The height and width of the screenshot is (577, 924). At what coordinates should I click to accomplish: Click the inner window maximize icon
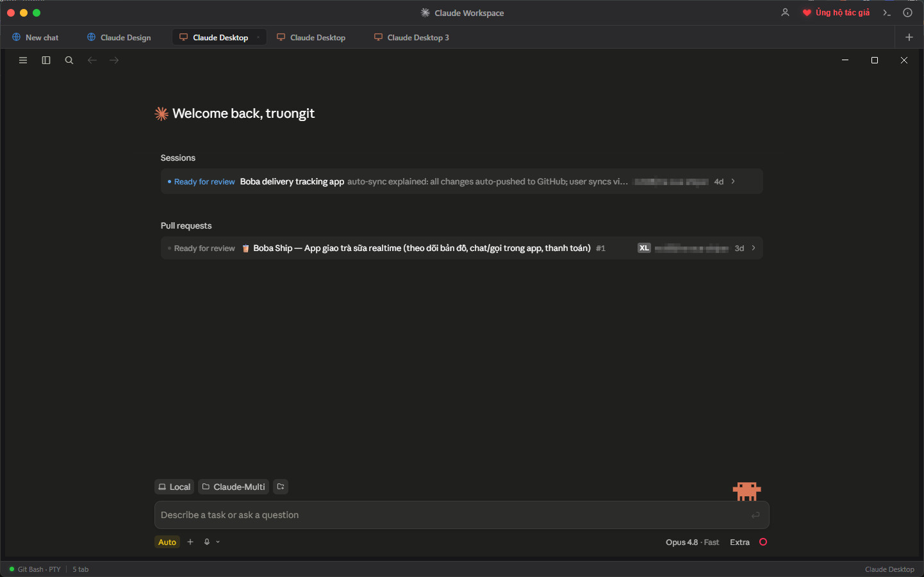pyautogui.click(x=875, y=60)
